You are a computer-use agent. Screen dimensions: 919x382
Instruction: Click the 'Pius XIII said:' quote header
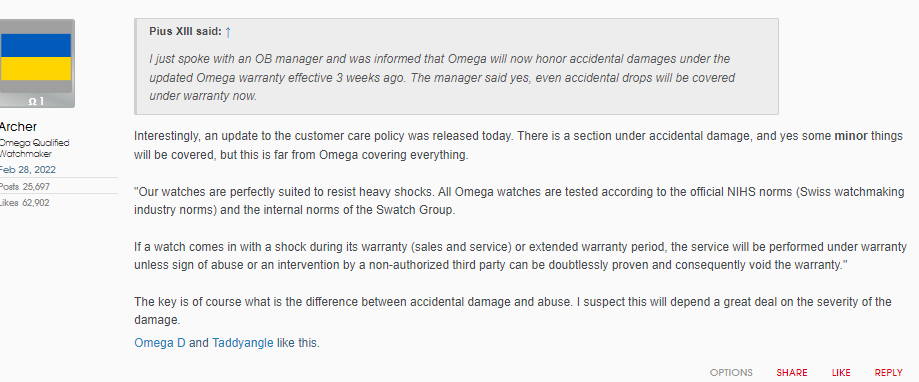click(x=185, y=32)
